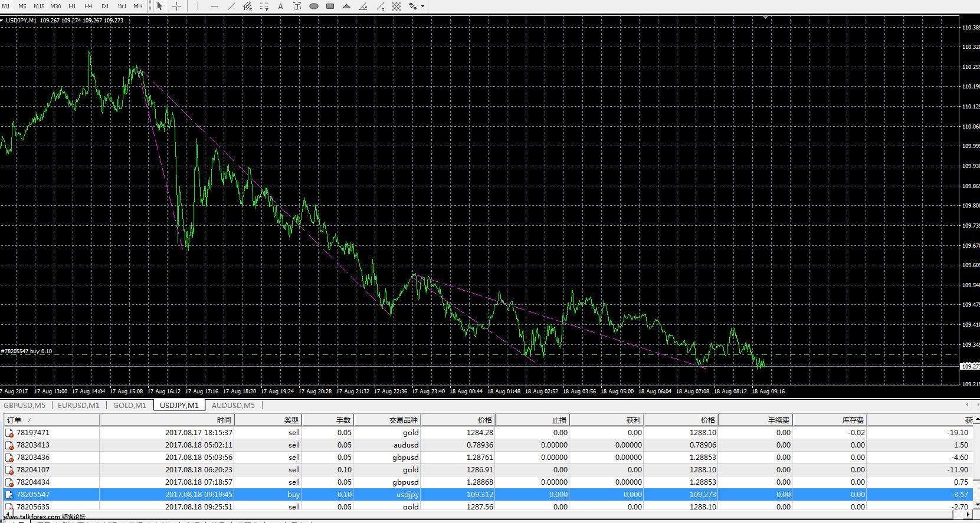
Task: Click 'audusd' symbol cell
Action: click(406, 445)
